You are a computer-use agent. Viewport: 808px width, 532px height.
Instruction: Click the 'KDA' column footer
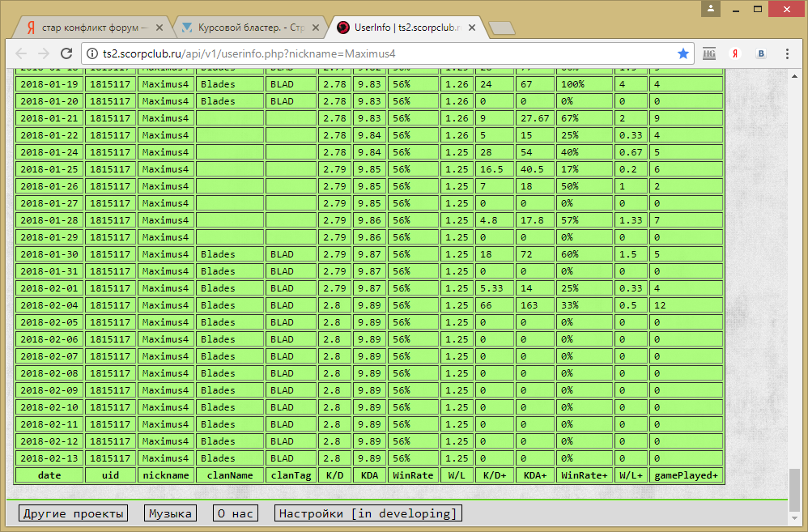[369, 475]
